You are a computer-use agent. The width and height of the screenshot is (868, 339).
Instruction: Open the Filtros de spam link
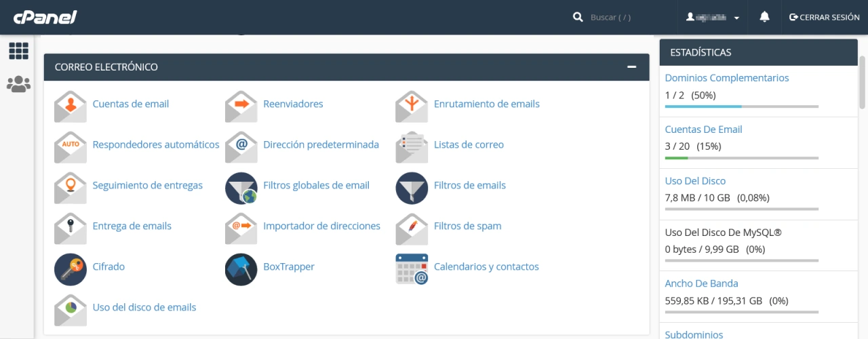pos(468,226)
